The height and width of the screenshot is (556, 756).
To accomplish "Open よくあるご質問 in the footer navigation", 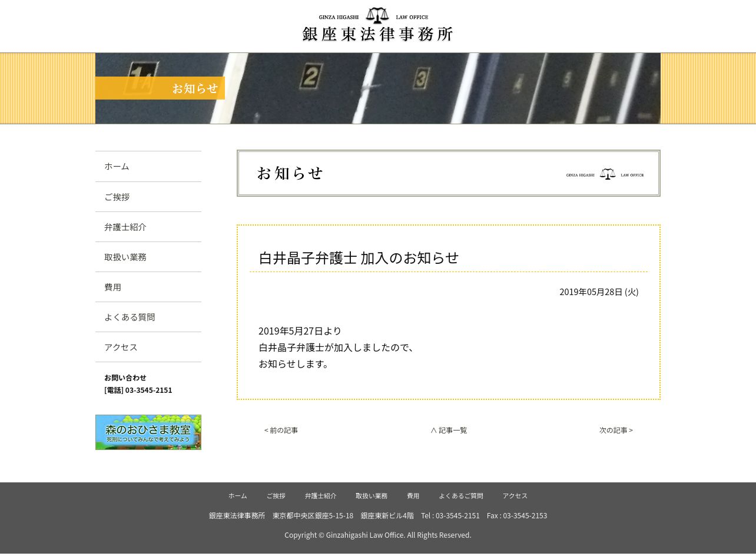I will [461, 496].
